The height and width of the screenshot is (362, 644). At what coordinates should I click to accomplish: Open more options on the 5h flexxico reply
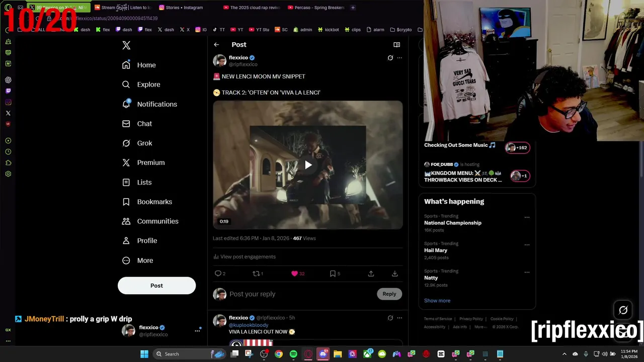pos(399,318)
